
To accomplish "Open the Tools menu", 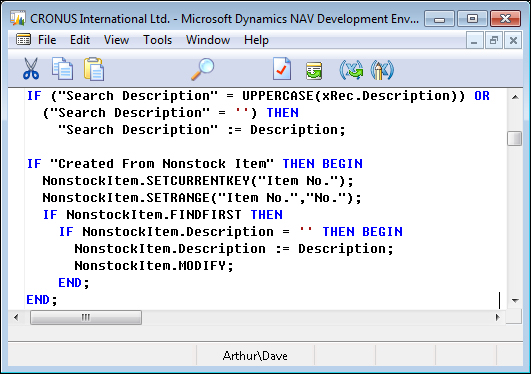I will (157, 40).
